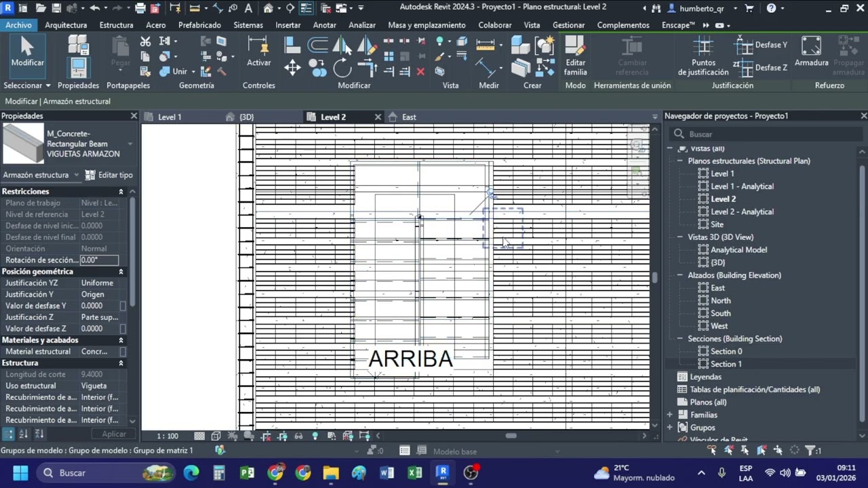Image resolution: width=868 pixels, height=488 pixels.
Task: Open the Anotar ribbon tab
Action: (x=325, y=25)
